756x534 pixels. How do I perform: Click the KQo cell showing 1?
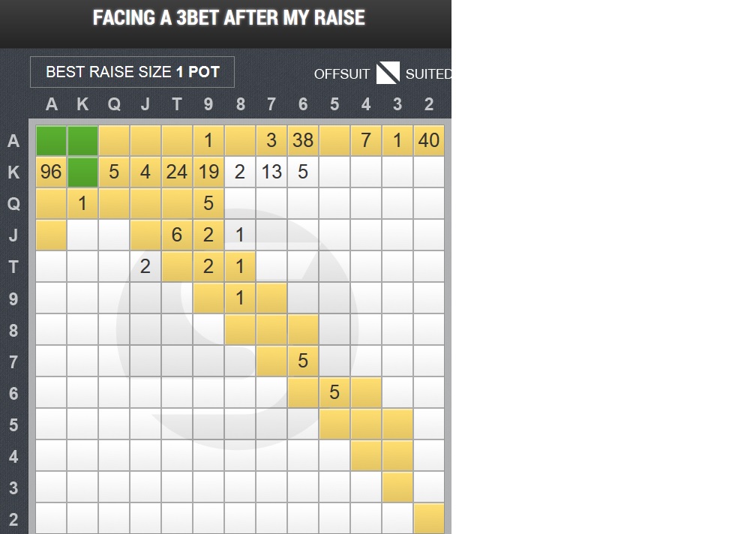(x=82, y=203)
